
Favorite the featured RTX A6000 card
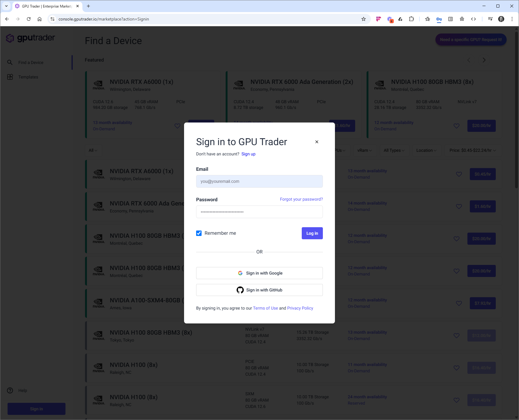coord(177,126)
